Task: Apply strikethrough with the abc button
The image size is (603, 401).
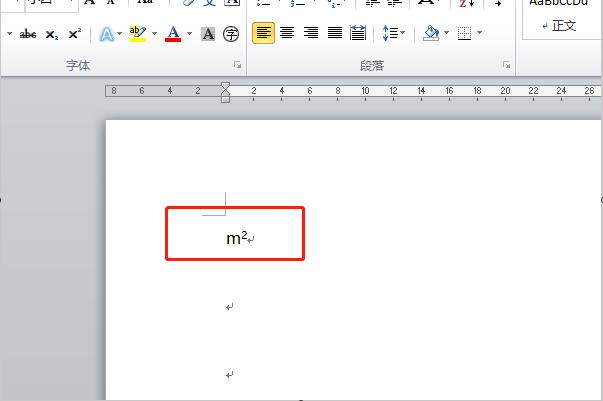Action: pyautogui.click(x=28, y=34)
